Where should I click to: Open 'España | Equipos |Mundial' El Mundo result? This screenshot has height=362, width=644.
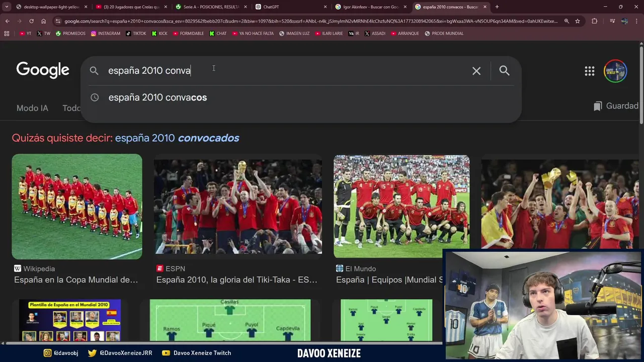389,280
